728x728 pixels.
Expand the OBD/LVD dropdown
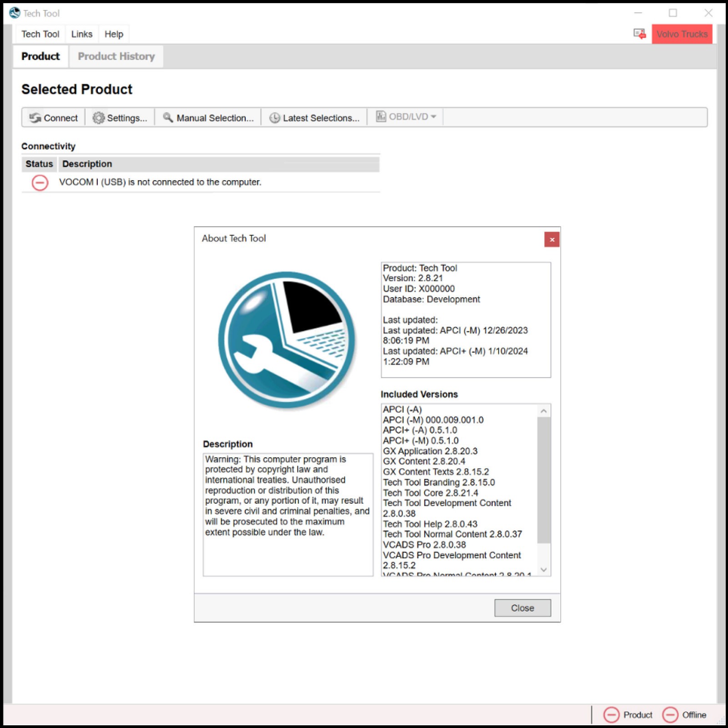pyautogui.click(x=406, y=117)
